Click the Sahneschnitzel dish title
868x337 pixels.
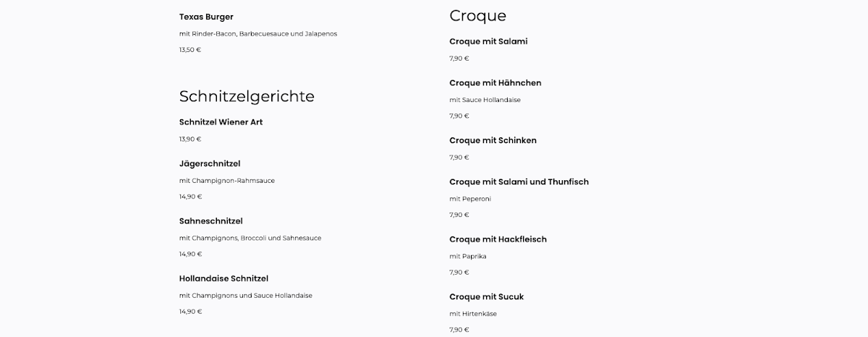click(210, 221)
